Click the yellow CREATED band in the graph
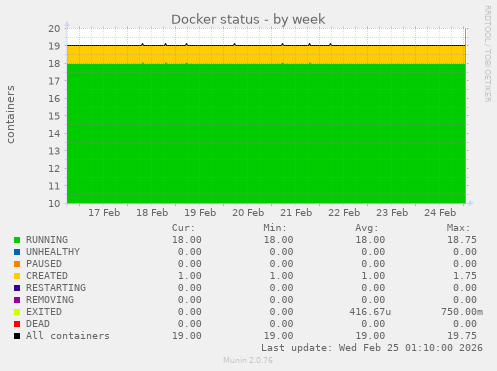The image size is (497, 371). click(x=266, y=55)
